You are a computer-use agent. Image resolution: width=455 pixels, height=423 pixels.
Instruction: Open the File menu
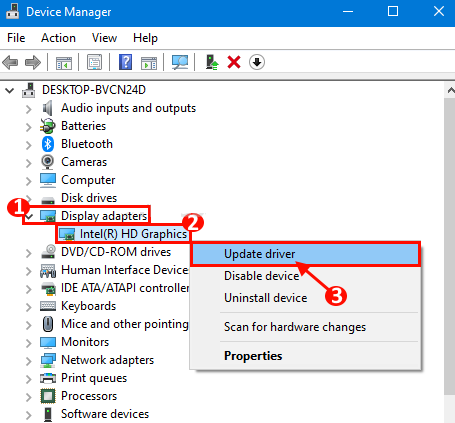coord(16,38)
